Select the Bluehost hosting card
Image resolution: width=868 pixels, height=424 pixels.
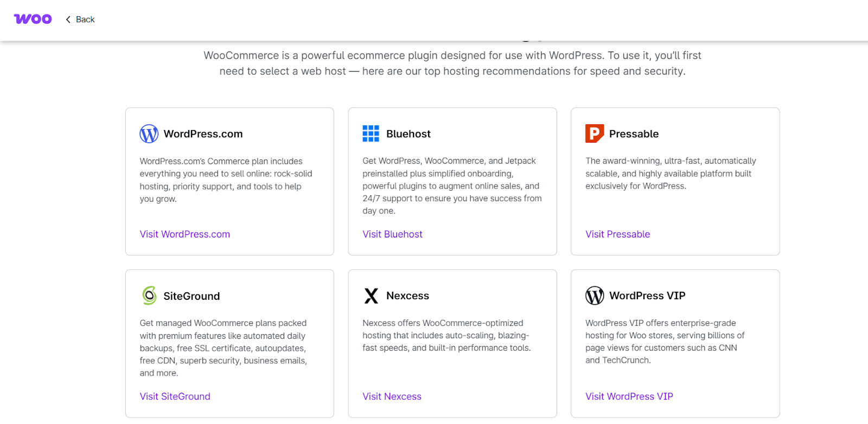[452, 181]
